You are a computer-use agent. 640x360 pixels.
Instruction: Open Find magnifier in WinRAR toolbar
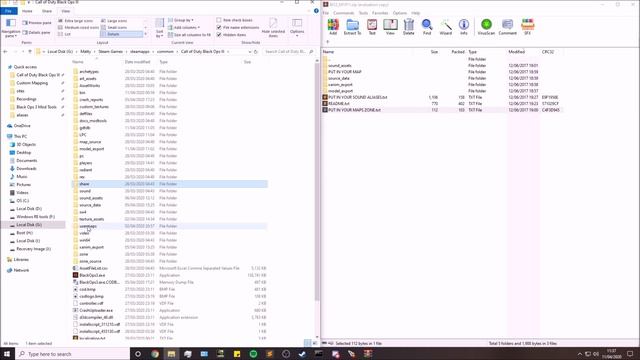point(427,27)
